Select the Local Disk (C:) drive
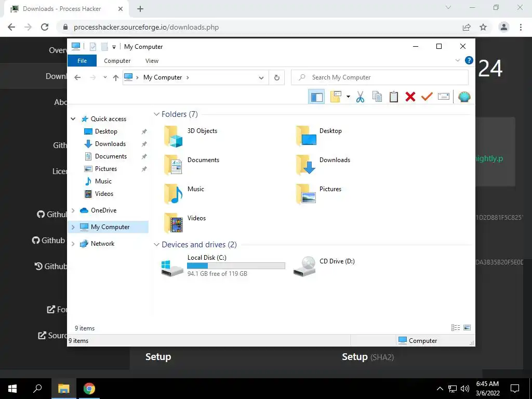 (x=222, y=265)
